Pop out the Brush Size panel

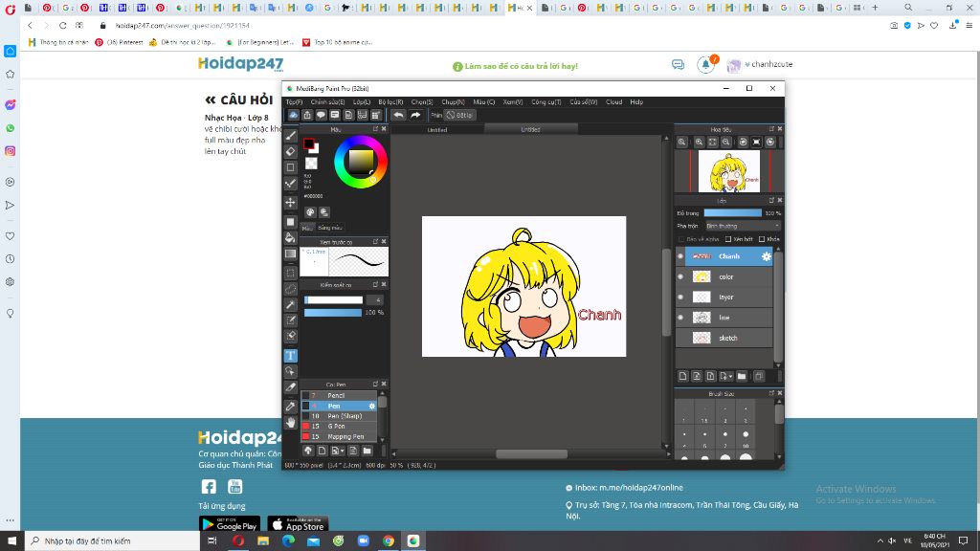coord(771,393)
